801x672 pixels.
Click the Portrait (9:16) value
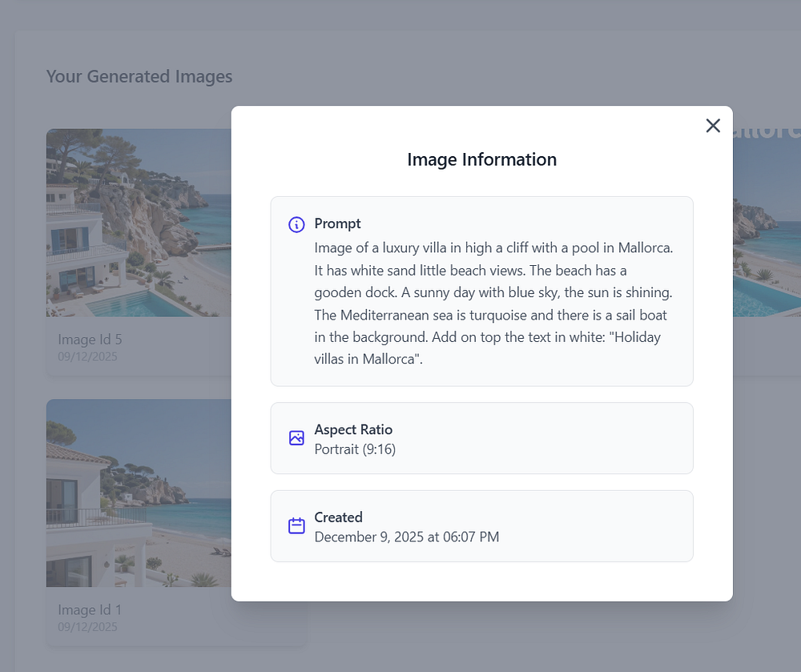[x=355, y=449]
